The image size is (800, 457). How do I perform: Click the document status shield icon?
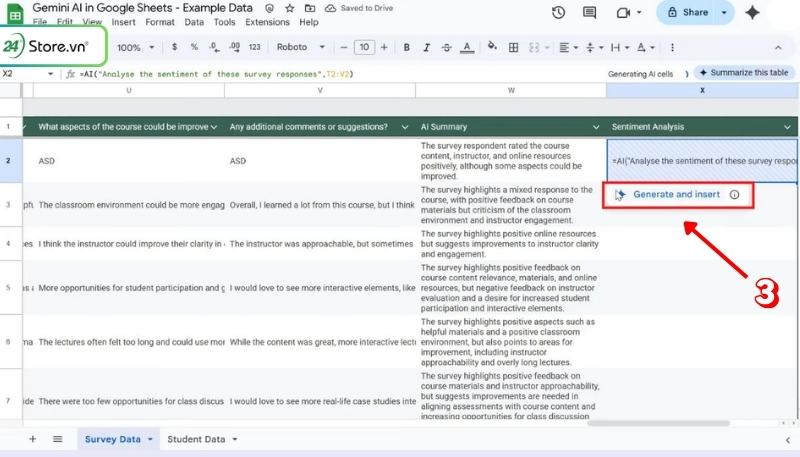click(269, 8)
